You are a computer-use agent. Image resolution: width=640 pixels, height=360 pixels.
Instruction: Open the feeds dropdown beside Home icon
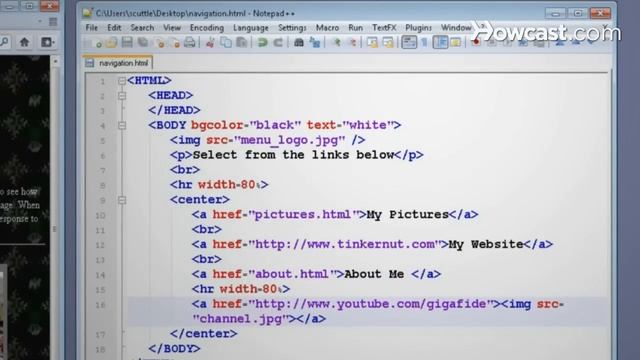[x=47, y=42]
